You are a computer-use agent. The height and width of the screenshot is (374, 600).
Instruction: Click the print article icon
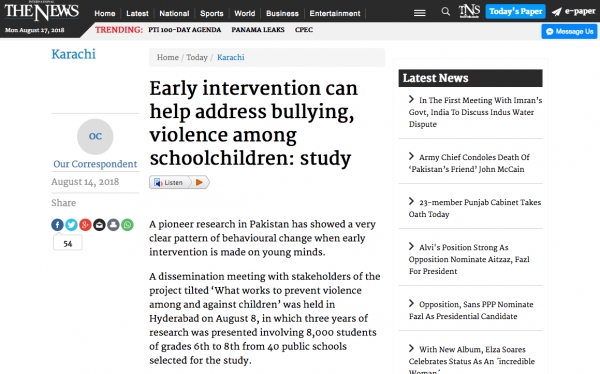click(x=113, y=225)
